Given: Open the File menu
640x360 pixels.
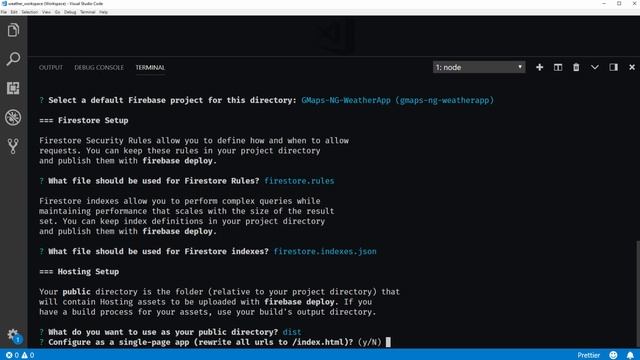Looking at the screenshot, I should tap(4, 12).
